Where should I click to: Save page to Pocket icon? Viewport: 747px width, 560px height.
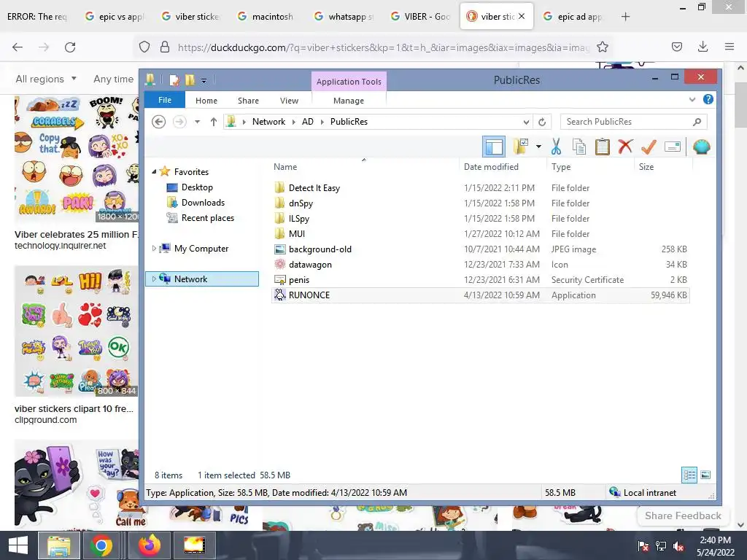tap(676, 46)
